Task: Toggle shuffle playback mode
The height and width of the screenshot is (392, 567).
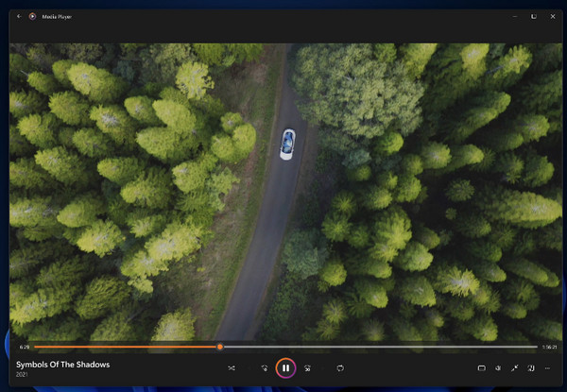Action: 232,368
